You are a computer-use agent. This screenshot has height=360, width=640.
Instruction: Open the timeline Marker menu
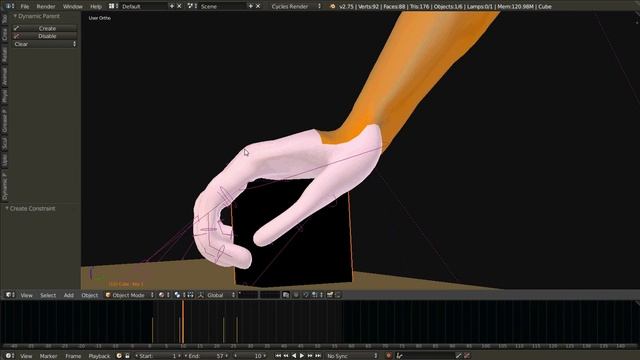(48, 356)
